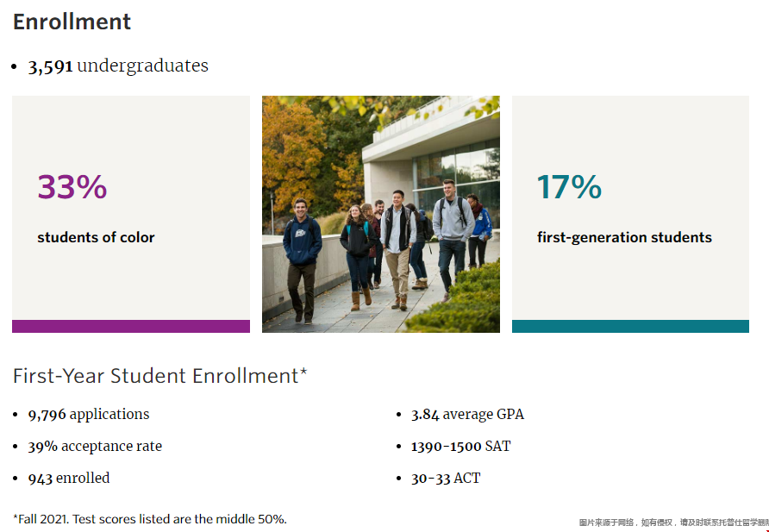Click the teal bar under first-generation card
The width and height of the screenshot is (769, 532).
click(630, 326)
